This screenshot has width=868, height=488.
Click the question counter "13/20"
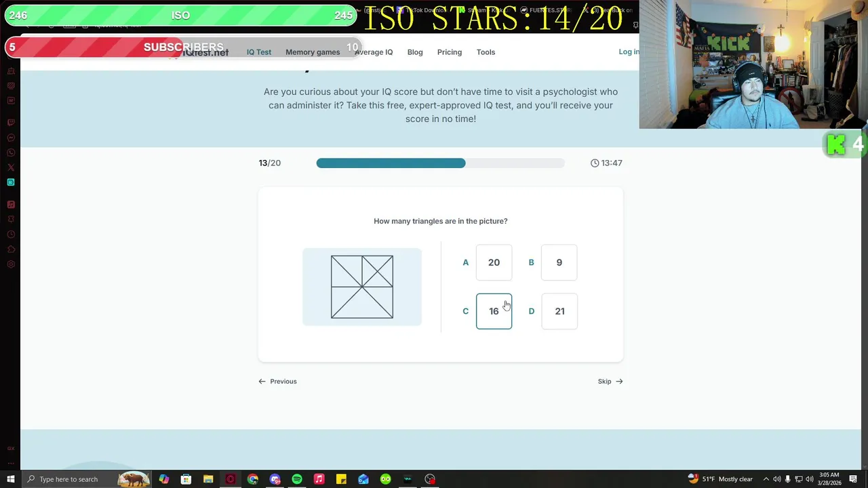pos(269,163)
